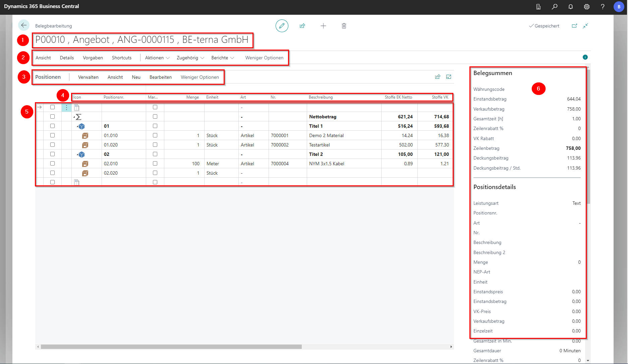The image size is (628, 364).
Task: Open search with the magnifier icon
Action: (555, 7)
